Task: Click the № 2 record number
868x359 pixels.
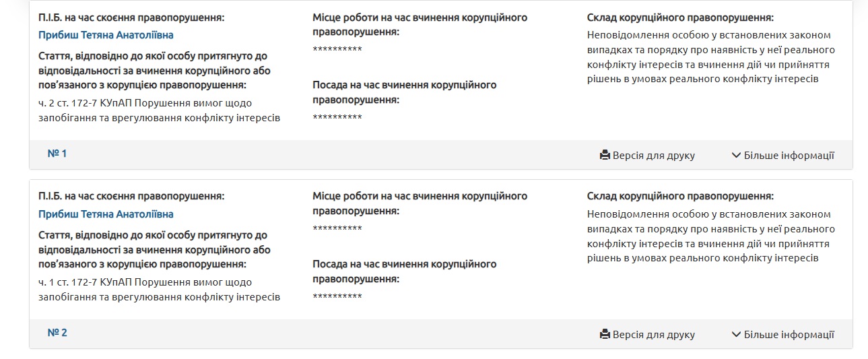Action: (x=57, y=333)
